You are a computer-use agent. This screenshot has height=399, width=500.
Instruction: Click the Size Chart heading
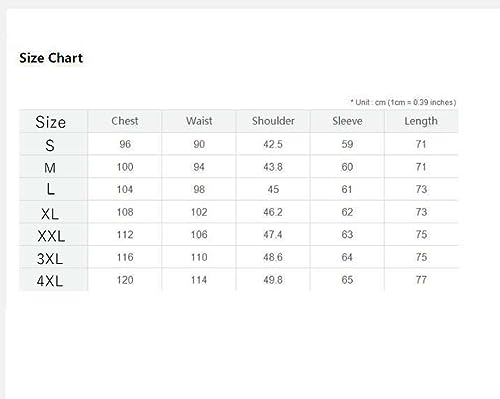coord(51,58)
